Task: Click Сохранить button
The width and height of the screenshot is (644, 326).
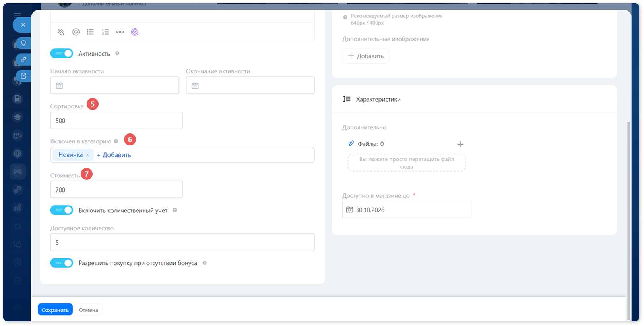Action: (x=55, y=310)
